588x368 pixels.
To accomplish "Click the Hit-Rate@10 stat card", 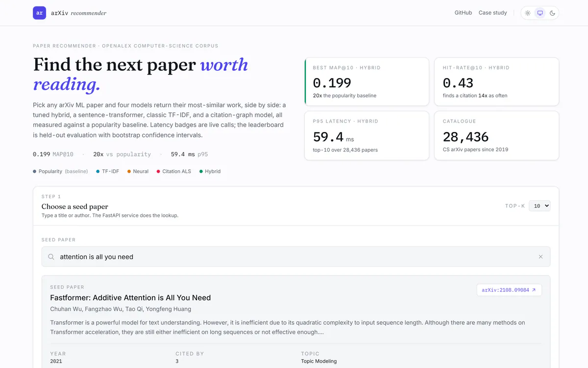I will pos(496,81).
